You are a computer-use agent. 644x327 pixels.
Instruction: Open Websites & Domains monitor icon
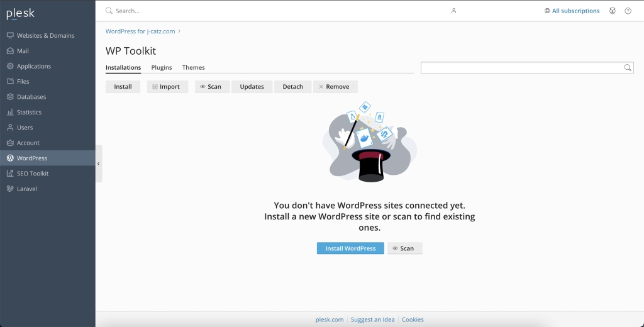coord(10,35)
